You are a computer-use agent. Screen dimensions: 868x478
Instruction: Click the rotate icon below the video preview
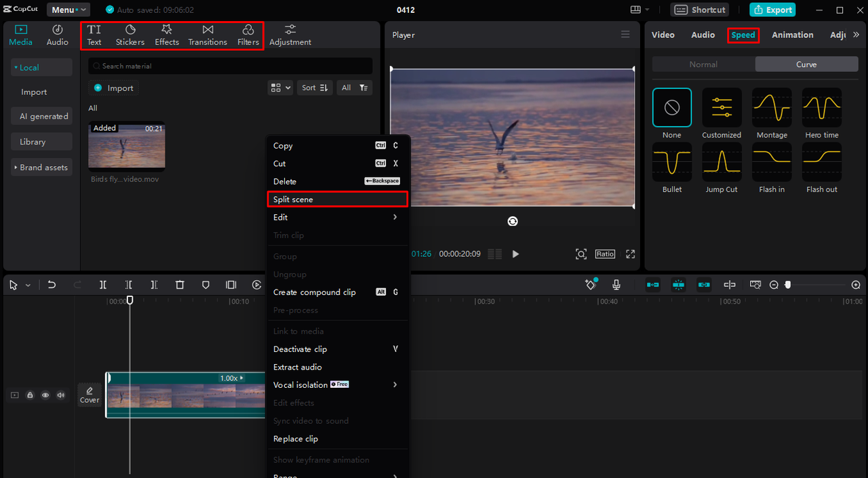coord(513,221)
